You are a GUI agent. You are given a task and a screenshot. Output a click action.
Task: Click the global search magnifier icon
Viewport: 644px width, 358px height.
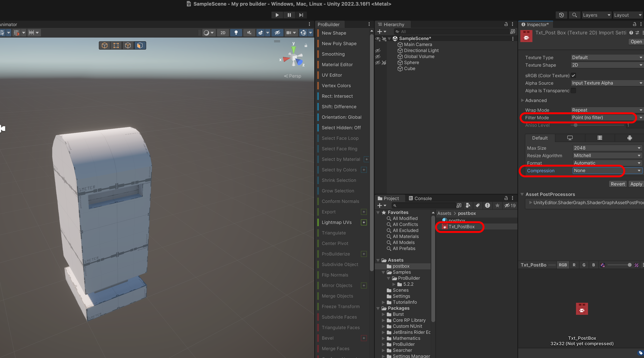[x=574, y=15]
